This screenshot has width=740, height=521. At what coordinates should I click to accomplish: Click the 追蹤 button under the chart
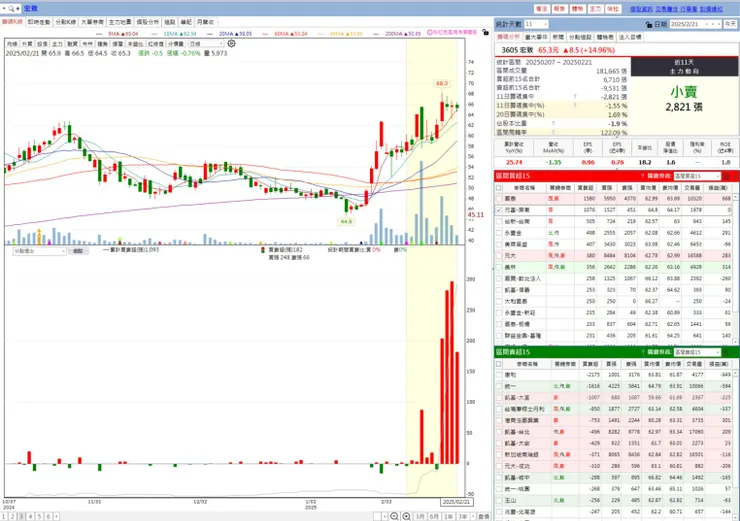click(78, 251)
